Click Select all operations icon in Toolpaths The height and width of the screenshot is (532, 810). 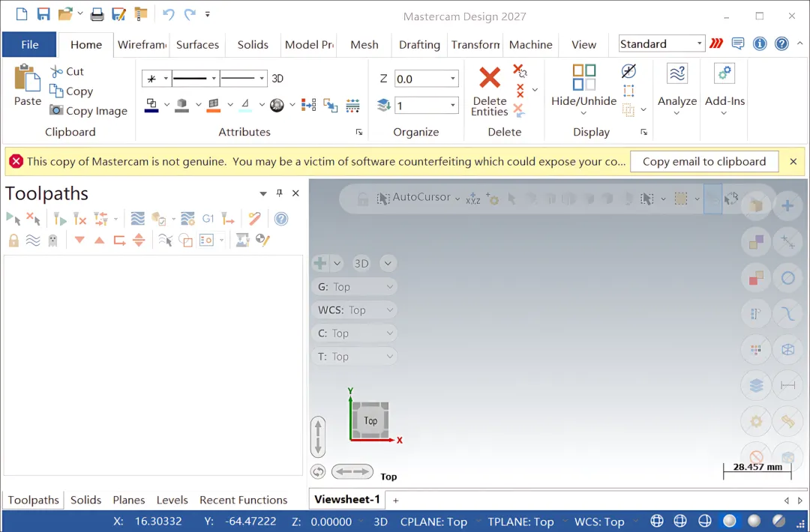pyautogui.click(x=13, y=219)
